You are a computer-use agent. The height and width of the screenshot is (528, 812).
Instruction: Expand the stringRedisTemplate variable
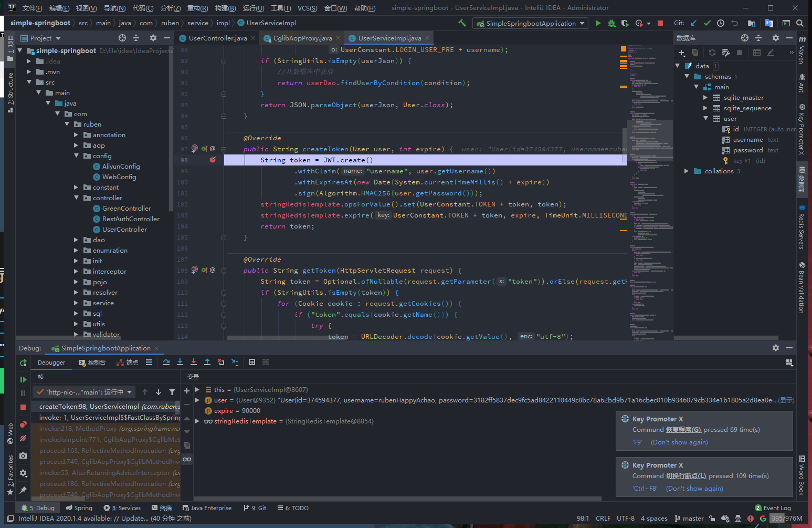[197, 421]
